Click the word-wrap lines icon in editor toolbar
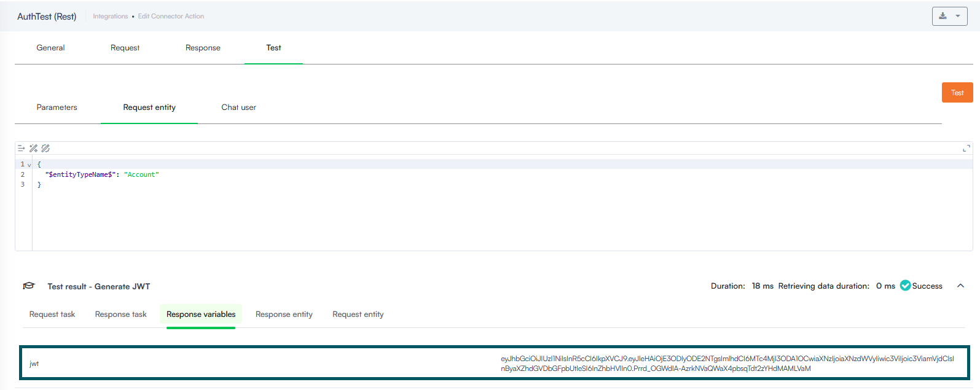 click(21, 148)
